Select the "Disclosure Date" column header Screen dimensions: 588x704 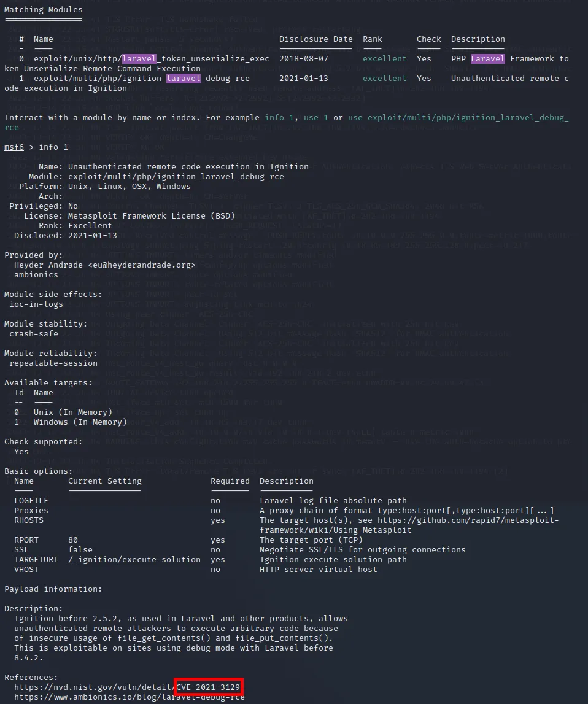(316, 39)
